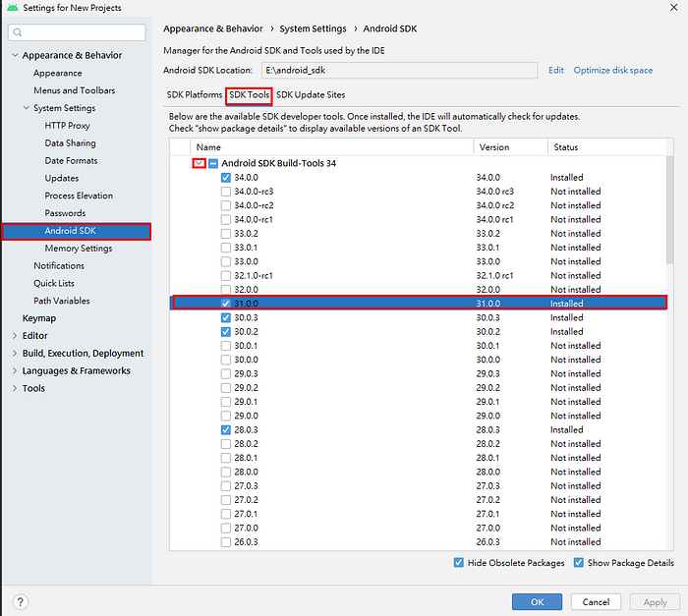Uncheck the 31.0.0 build tools checkbox

pyautogui.click(x=225, y=304)
